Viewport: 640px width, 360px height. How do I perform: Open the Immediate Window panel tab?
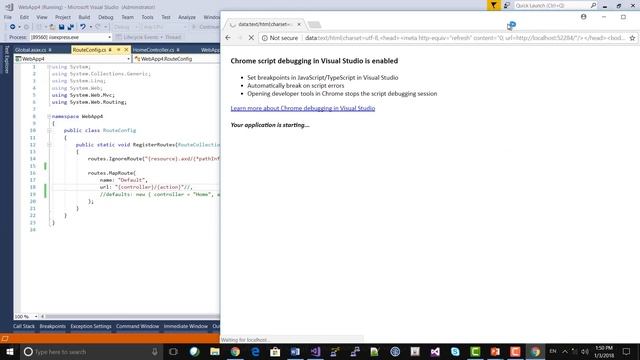[186, 326]
